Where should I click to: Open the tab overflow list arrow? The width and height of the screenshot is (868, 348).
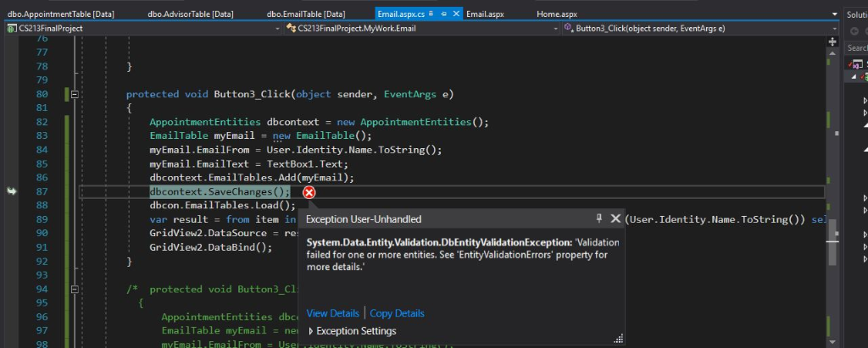[834, 14]
